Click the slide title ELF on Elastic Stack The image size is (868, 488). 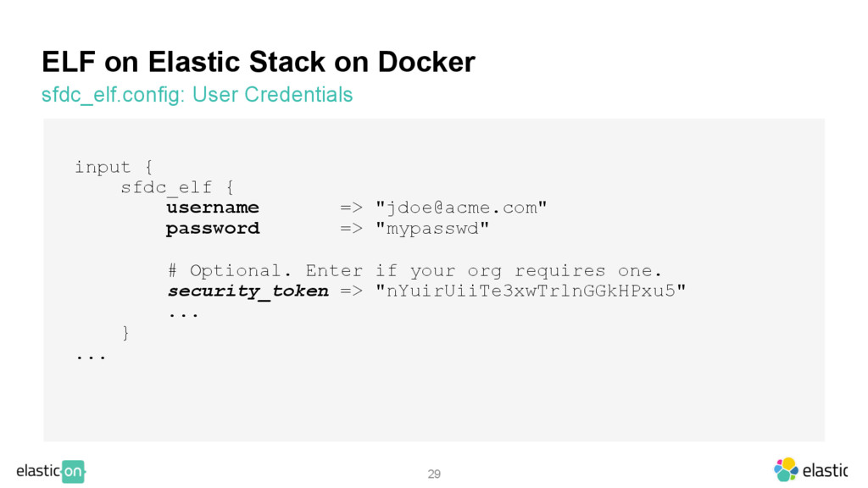(259, 62)
